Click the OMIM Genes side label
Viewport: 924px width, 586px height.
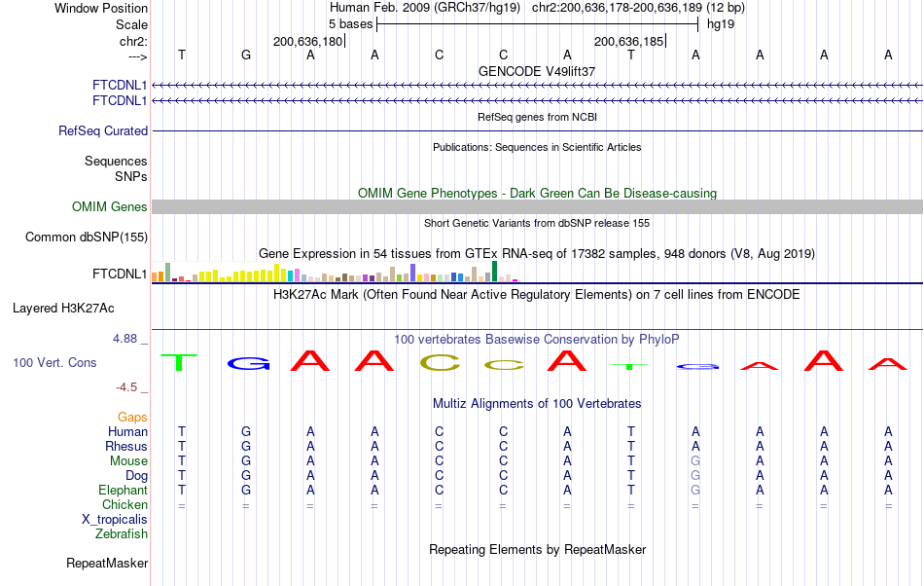click(110, 207)
